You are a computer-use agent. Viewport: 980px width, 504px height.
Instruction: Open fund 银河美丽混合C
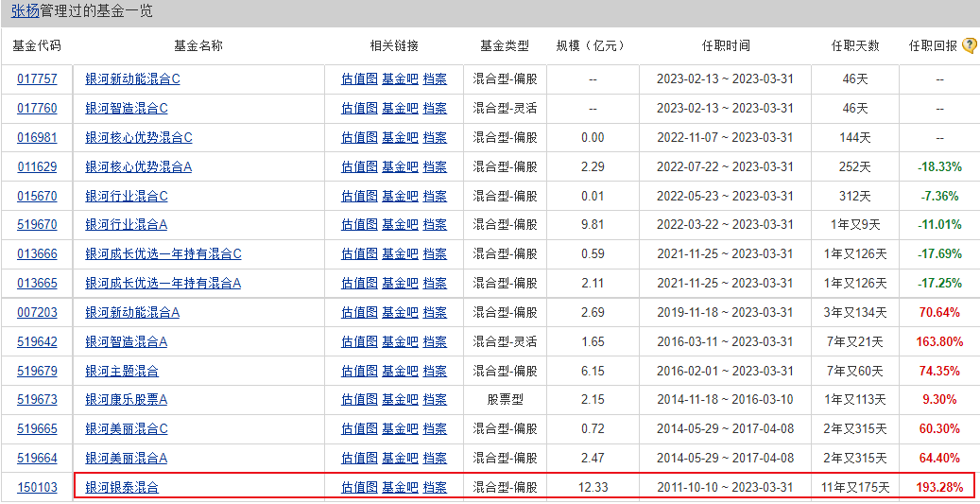127,428
